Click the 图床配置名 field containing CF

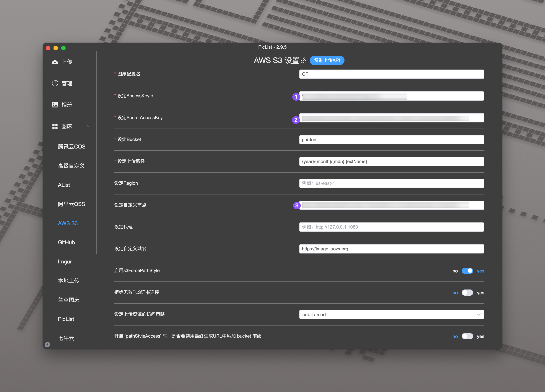point(391,74)
